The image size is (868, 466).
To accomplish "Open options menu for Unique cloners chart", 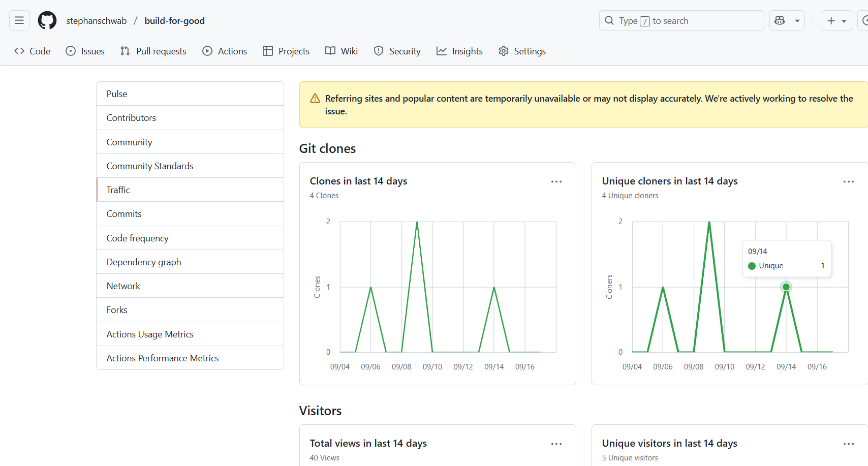I will (x=848, y=182).
